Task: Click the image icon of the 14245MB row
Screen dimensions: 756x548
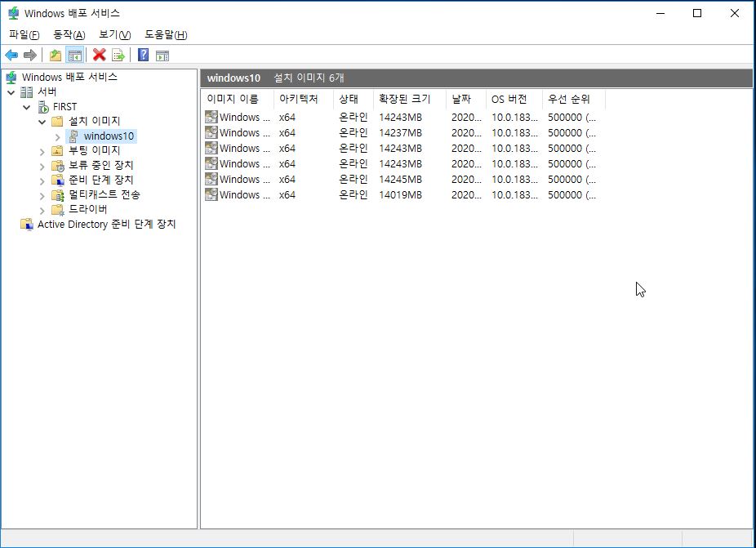Action: point(211,179)
